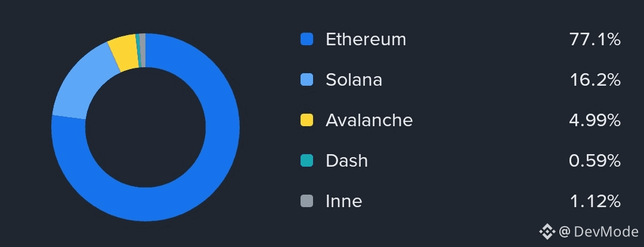Click the yellow Avalanche donut slice
The height and width of the screenshot is (247, 644).
point(123,54)
